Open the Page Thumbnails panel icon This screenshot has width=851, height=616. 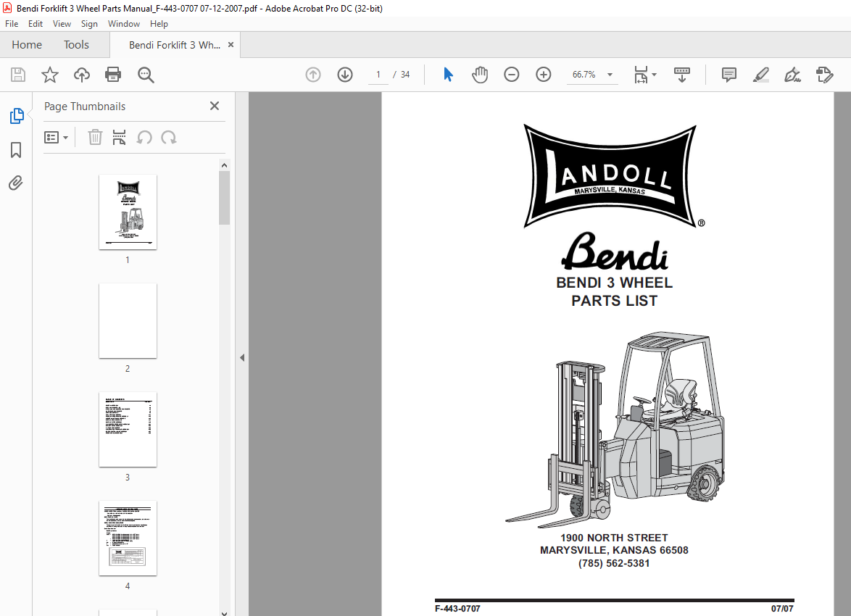tap(16, 116)
